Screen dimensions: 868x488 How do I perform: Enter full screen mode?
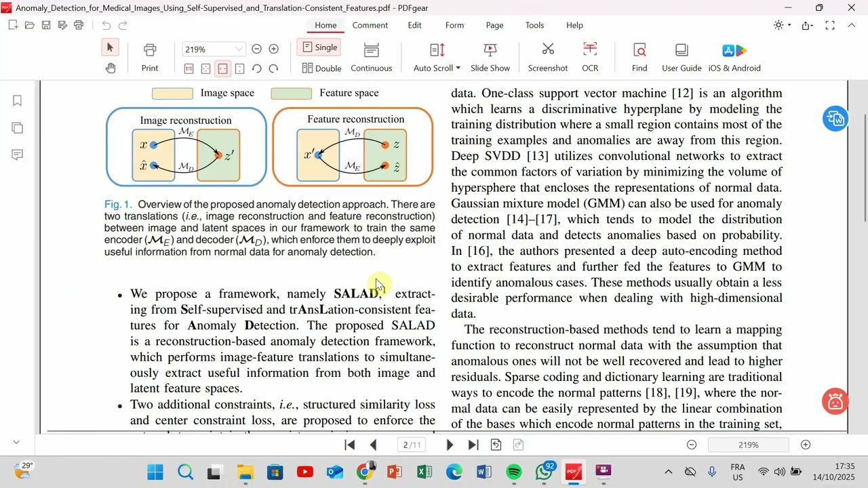click(x=830, y=25)
